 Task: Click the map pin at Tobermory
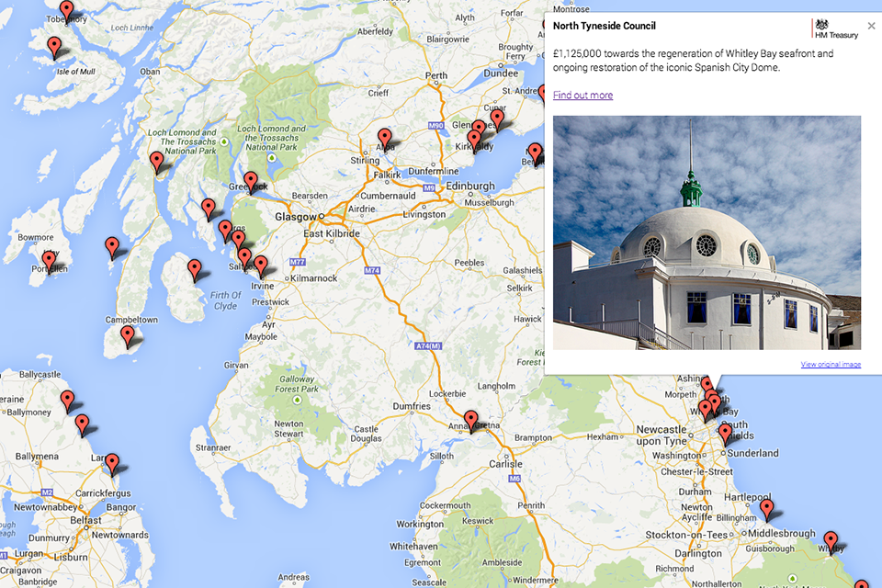coord(66,11)
